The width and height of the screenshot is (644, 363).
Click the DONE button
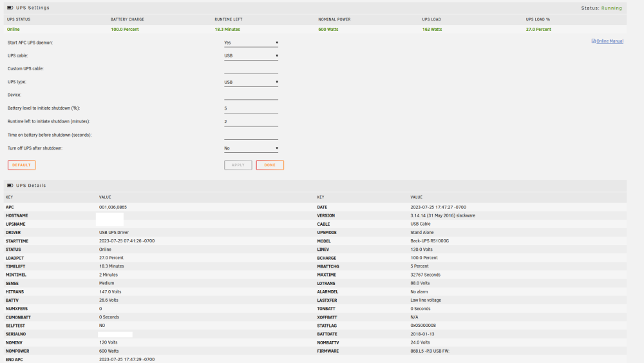coord(270,165)
